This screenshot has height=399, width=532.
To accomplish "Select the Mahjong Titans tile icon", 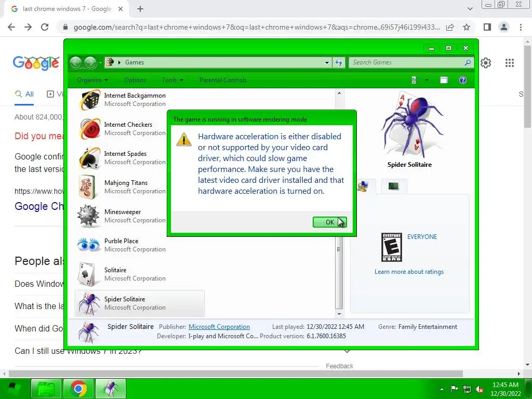I will pos(87,187).
